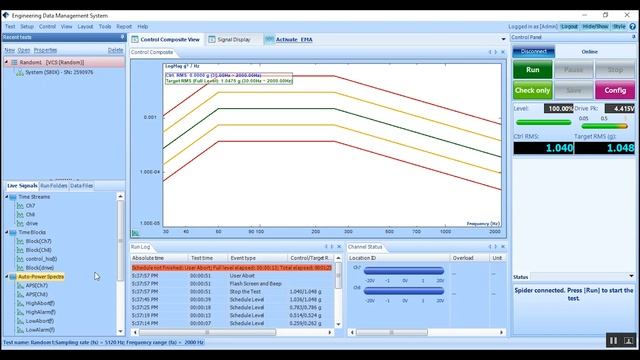Click the Drive Pk level bar

click(604, 126)
